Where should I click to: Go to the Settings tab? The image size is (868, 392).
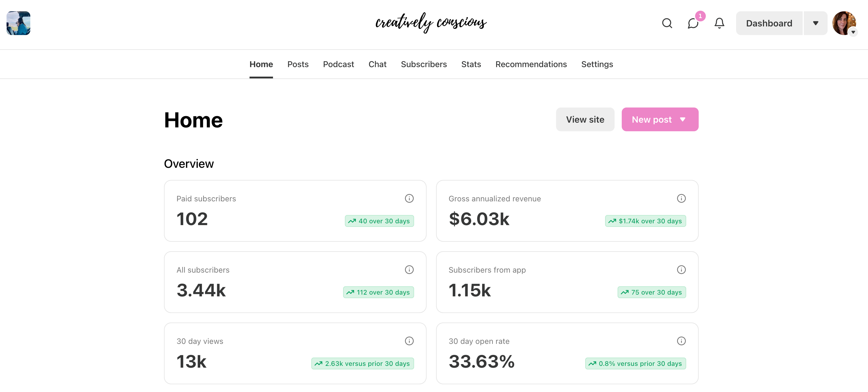click(597, 64)
